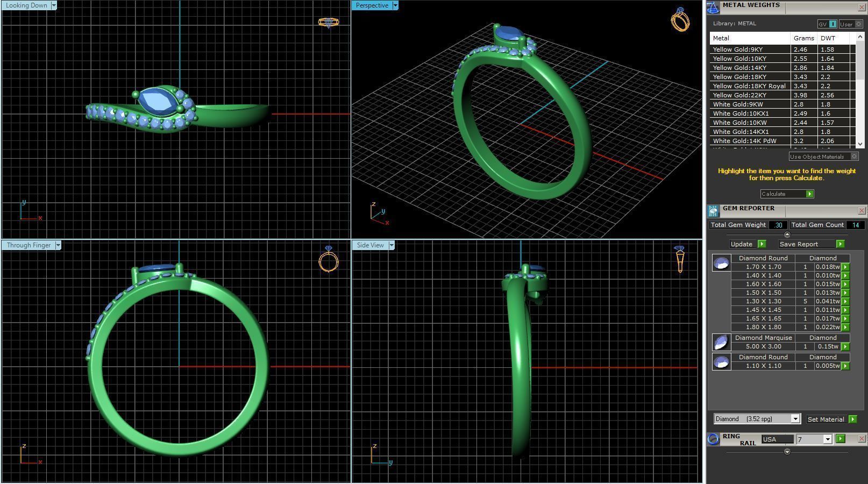Click the DWT column header
Image resolution: width=868 pixels, height=484 pixels.
click(x=834, y=38)
